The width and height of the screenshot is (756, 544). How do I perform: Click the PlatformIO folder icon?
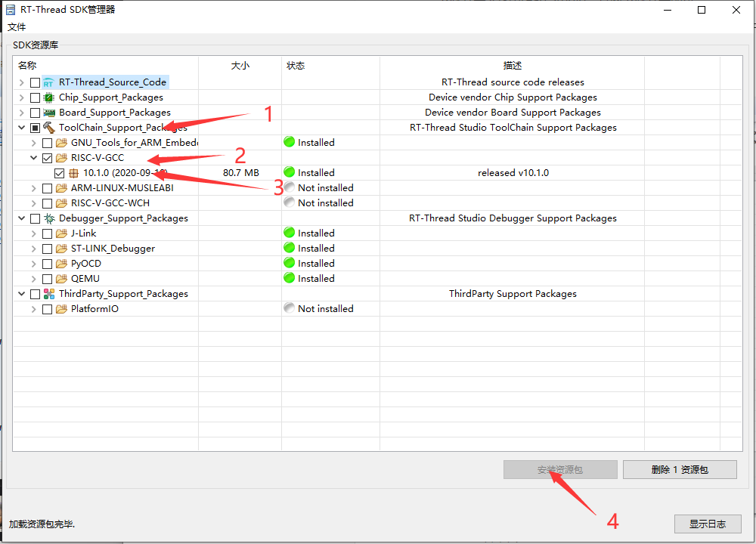pos(61,309)
